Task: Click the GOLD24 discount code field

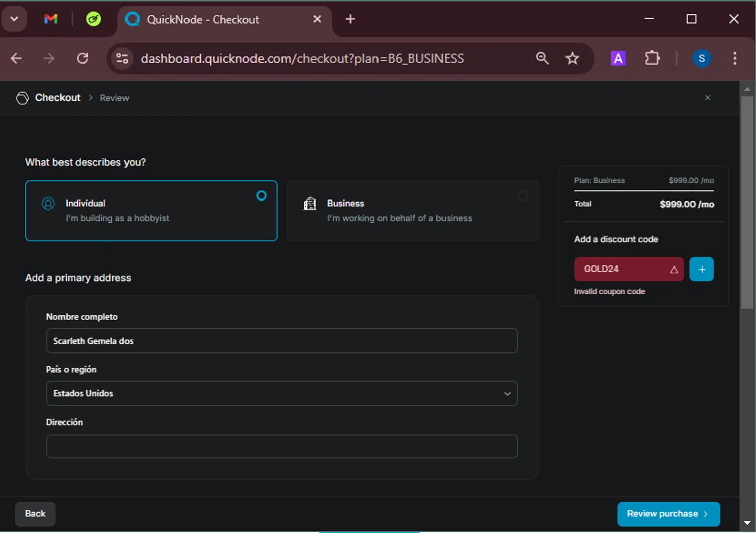Action: [628, 269]
